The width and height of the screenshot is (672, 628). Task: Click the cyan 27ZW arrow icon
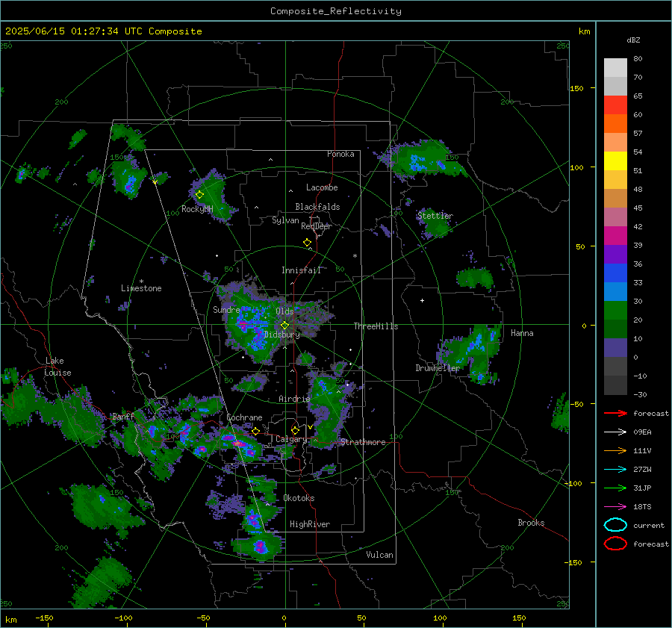[x=615, y=470]
